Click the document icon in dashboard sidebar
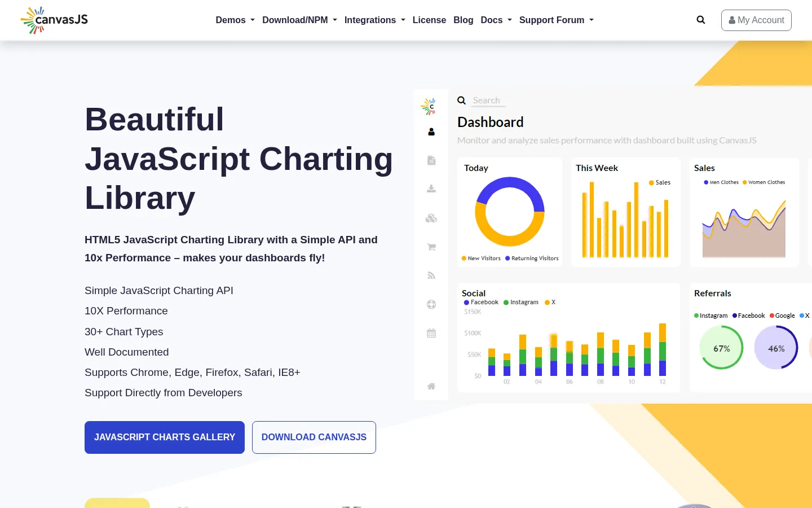The width and height of the screenshot is (812, 508). 431,160
